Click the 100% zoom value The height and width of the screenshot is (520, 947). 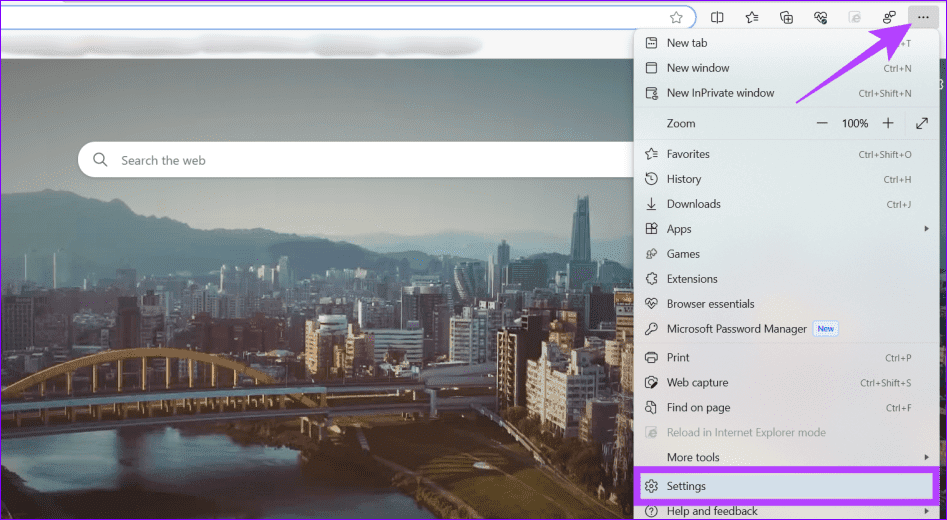click(855, 124)
